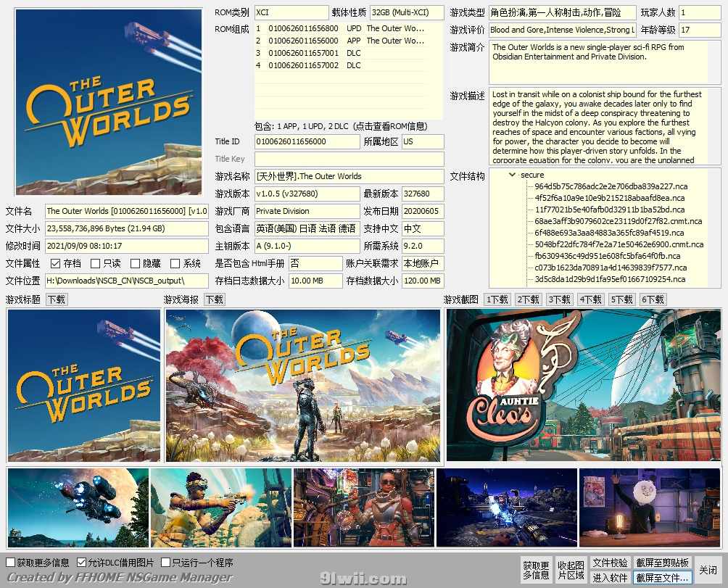Tick the 系统 system attribute checkbox
Image resolution: width=728 pixels, height=588 pixels.
coord(175,264)
